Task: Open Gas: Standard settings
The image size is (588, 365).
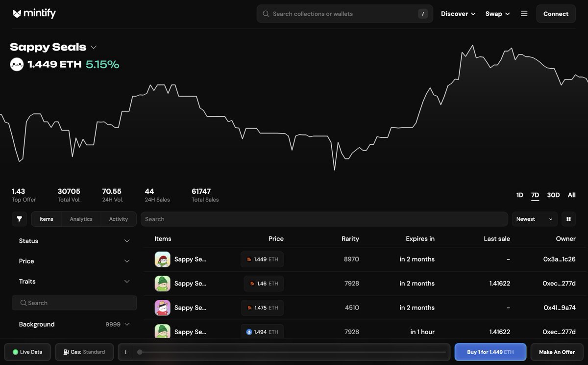Action: [84, 352]
